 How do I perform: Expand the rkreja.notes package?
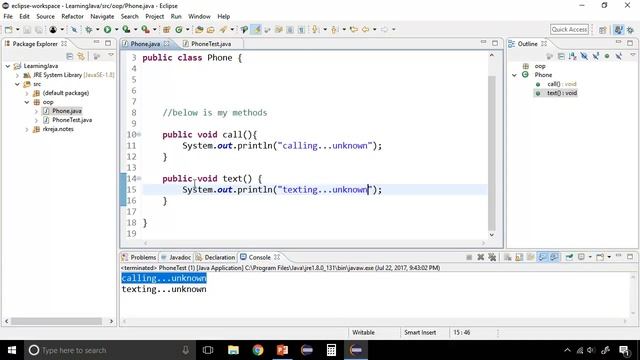(27, 129)
